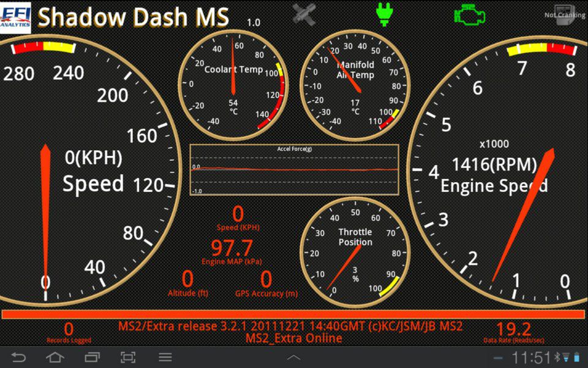Tap the Speed (KPH) digital label
Image resolution: width=588 pixels, height=368 pixels.
pyautogui.click(x=238, y=227)
